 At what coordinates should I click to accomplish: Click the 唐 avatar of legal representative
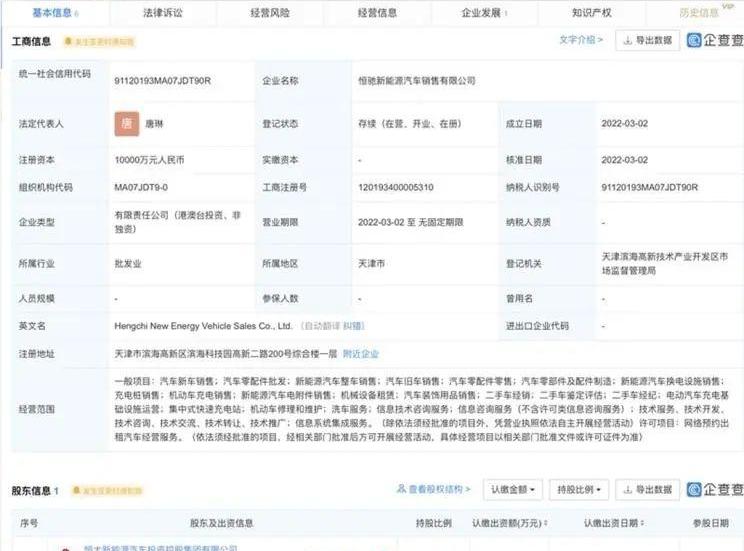[x=127, y=124]
